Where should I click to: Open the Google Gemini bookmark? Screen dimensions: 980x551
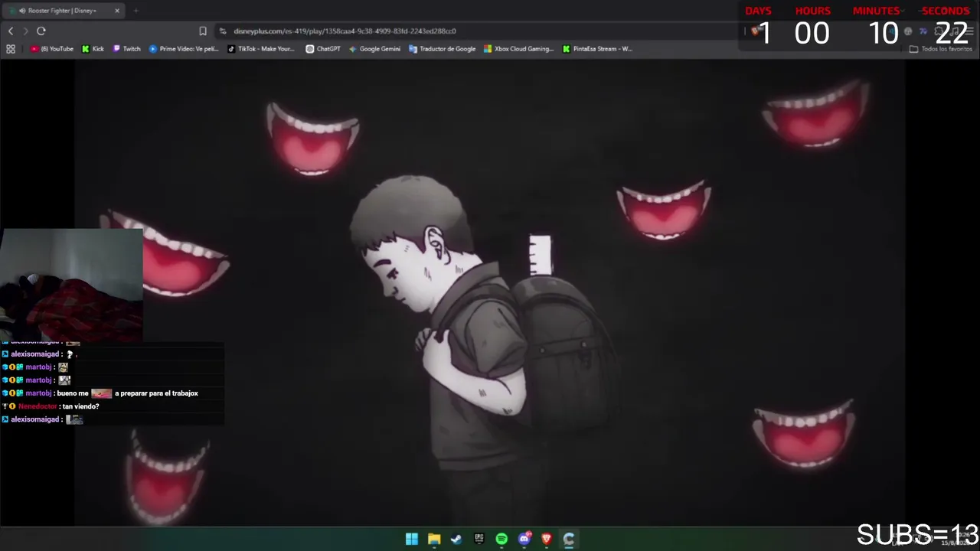click(374, 49)
